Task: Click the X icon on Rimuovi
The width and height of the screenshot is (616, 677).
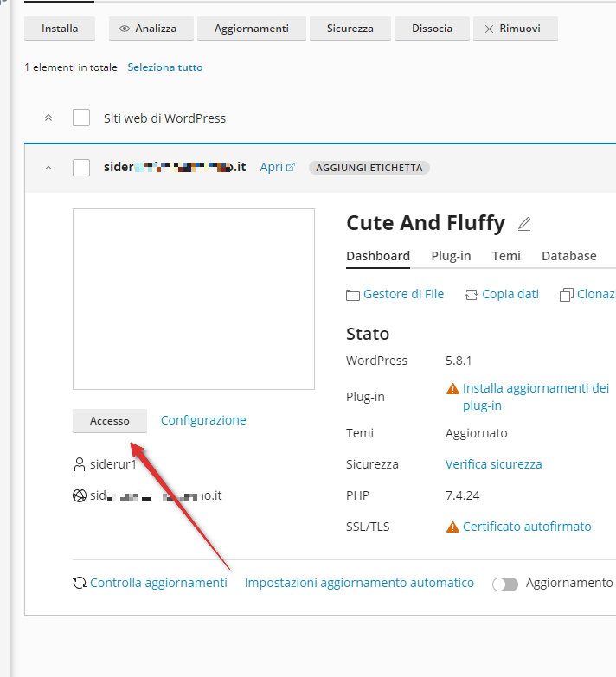Action: tap(489, 29)
